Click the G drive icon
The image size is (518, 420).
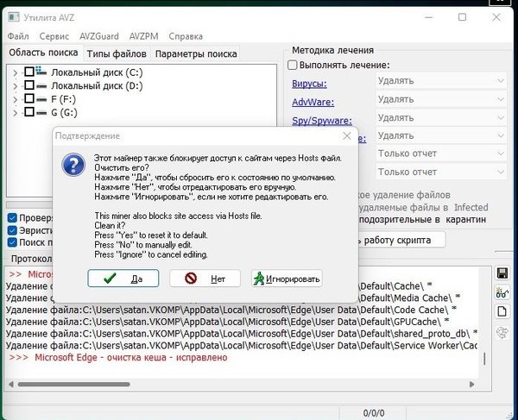tap(41, 112)
